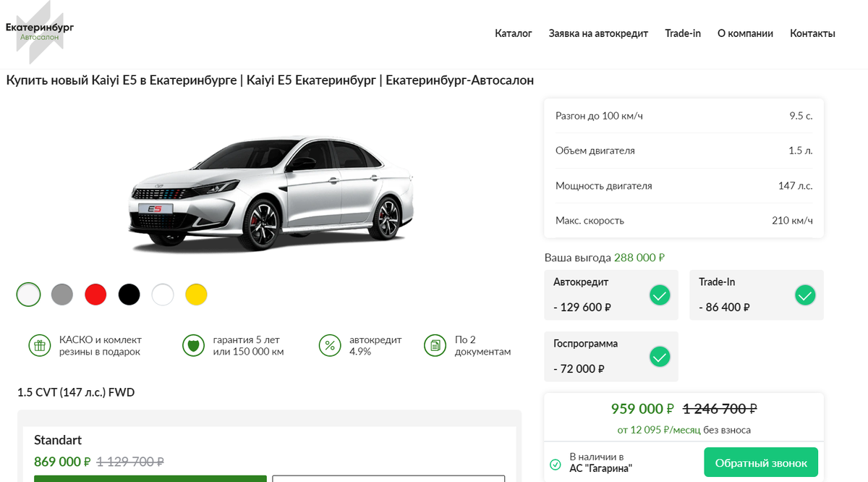This screenshot has width=868, height=482.
Task: Click the Разгон до 100 км/ч row
Action: [x=684, y=116]
